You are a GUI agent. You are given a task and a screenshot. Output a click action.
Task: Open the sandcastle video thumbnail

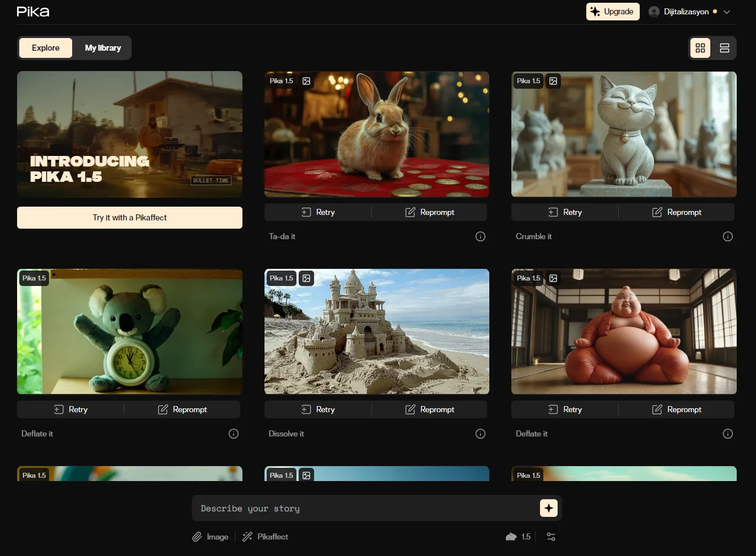coord(377,332)
